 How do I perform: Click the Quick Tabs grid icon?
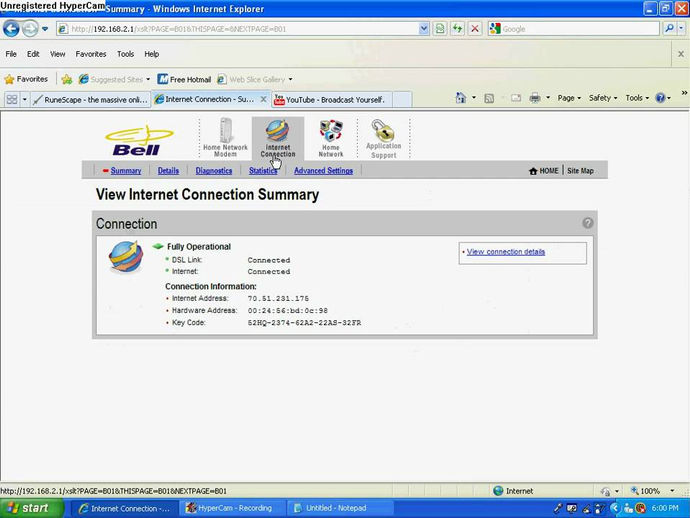12,99
